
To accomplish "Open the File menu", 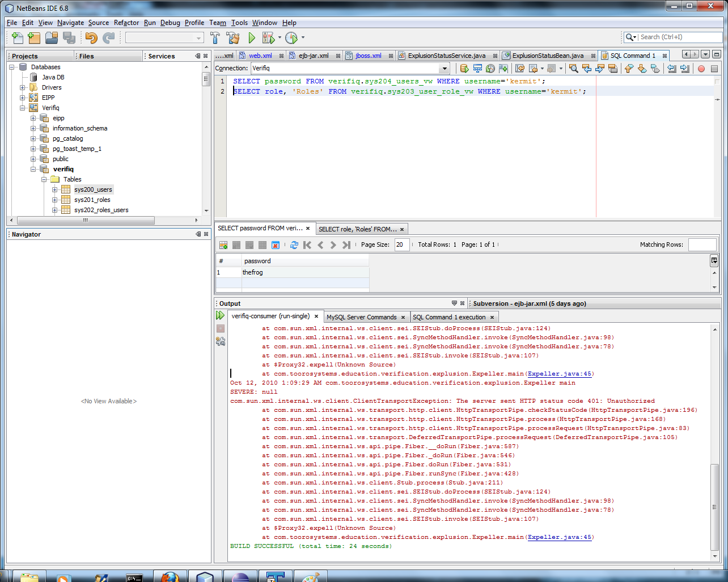I will [12, 23].
